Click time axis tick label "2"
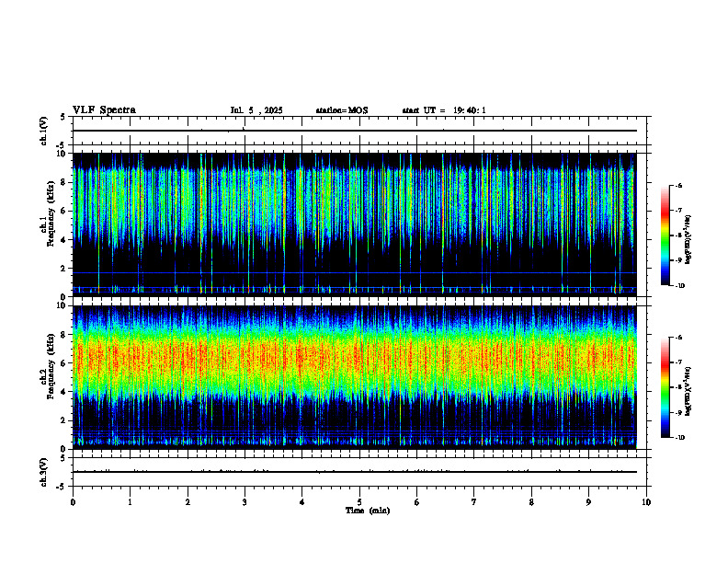This screenshot has height=563, width=728. [x=188, y=502]
